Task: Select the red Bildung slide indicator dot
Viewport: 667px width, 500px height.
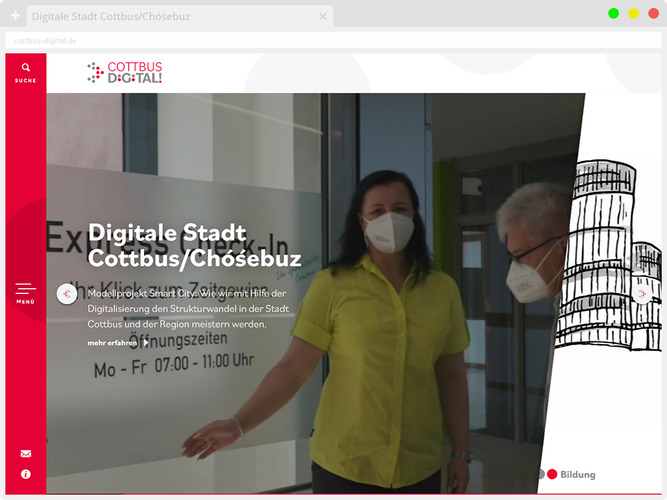Action: pyautogui.click(x=552, y=474)
